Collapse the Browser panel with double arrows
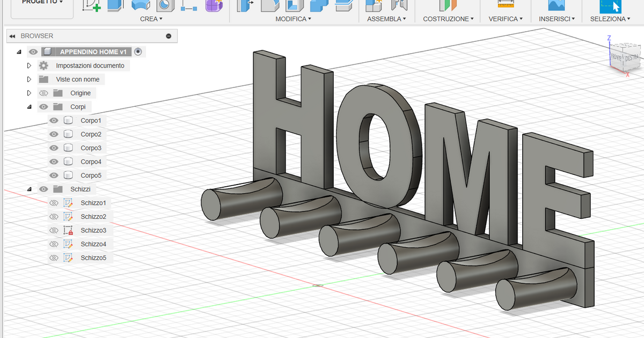Image resolution: width=644 pixels, height=338 pixels. 12,36
